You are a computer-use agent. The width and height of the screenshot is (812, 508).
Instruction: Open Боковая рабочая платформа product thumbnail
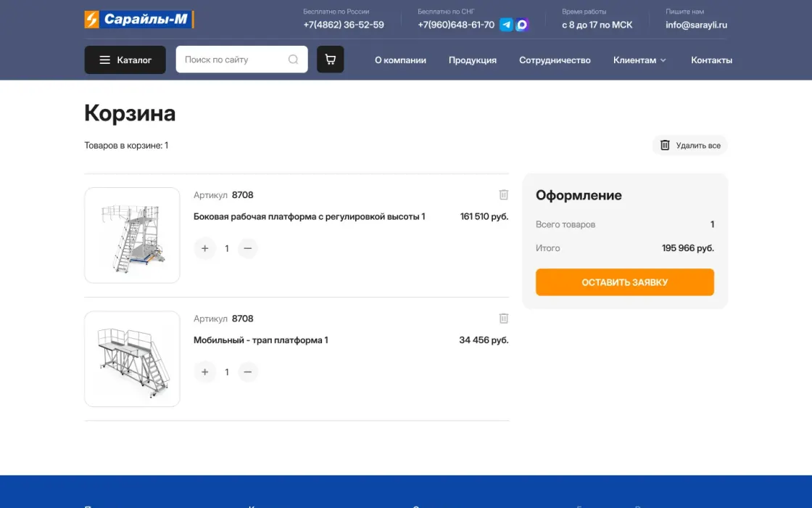point(132,235)
